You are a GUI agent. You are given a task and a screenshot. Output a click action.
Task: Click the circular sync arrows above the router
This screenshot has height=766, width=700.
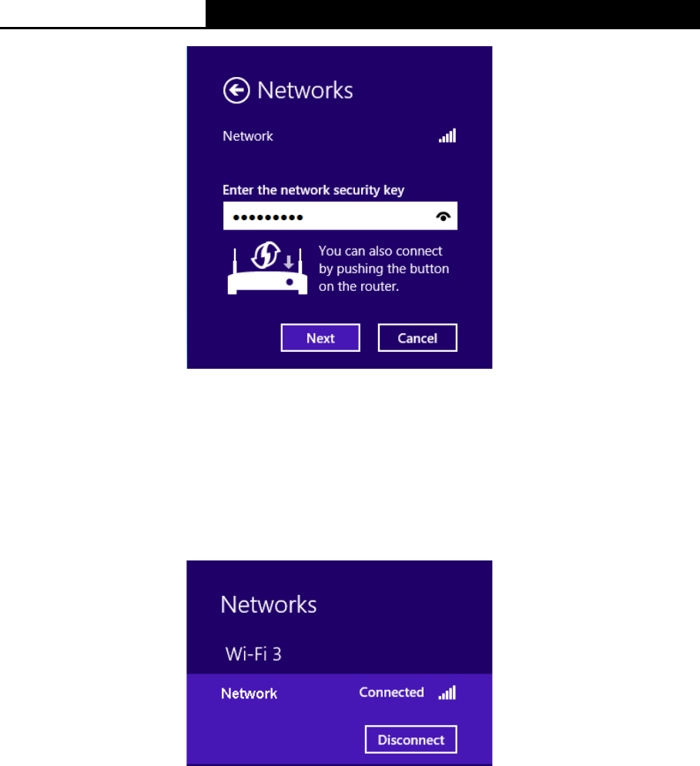tap(266, 255)
